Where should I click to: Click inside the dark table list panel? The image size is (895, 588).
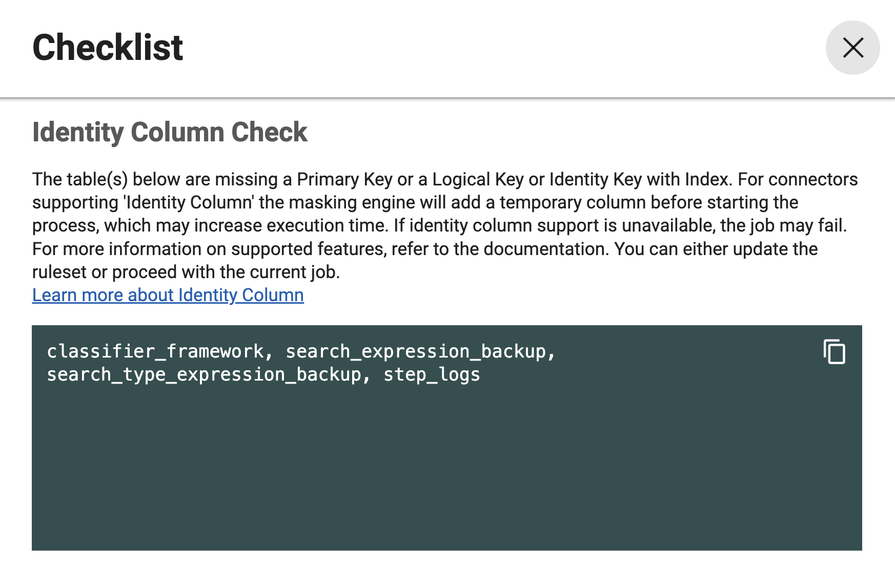tap(446, 461)
